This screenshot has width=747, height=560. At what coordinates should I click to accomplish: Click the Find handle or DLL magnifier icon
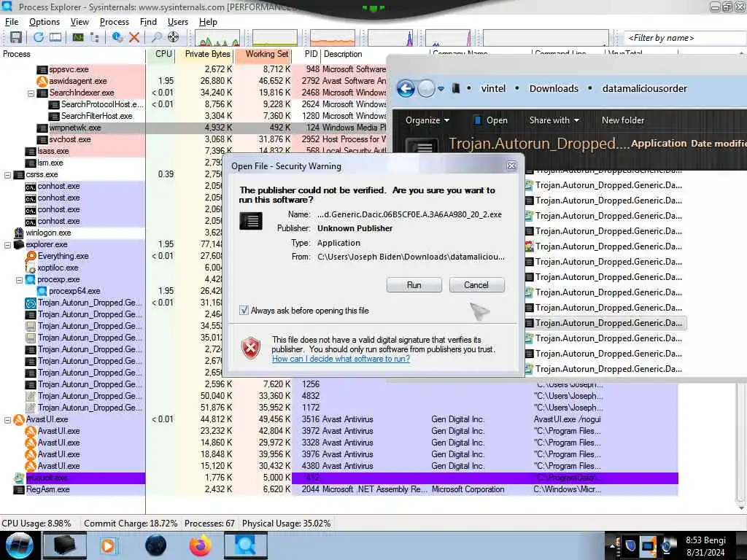(156, 38)
